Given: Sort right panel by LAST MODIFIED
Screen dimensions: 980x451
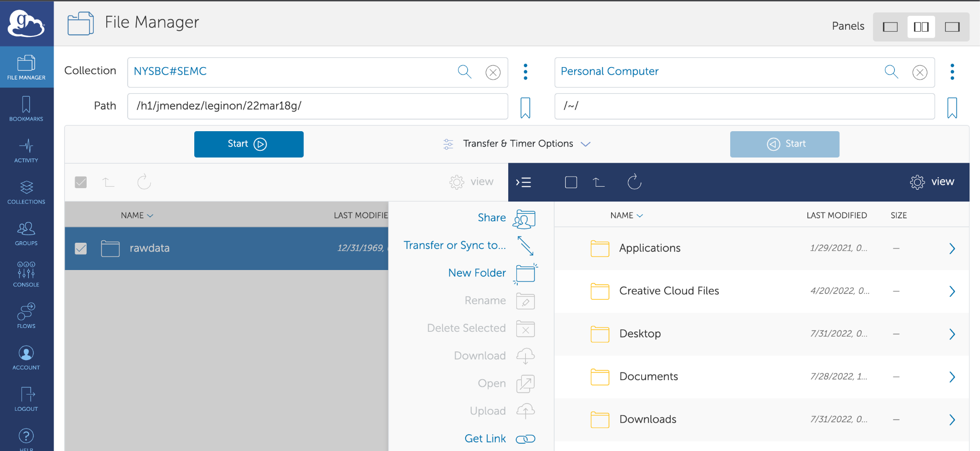Looking at the screenshot, I should click(x=836, y=215).
